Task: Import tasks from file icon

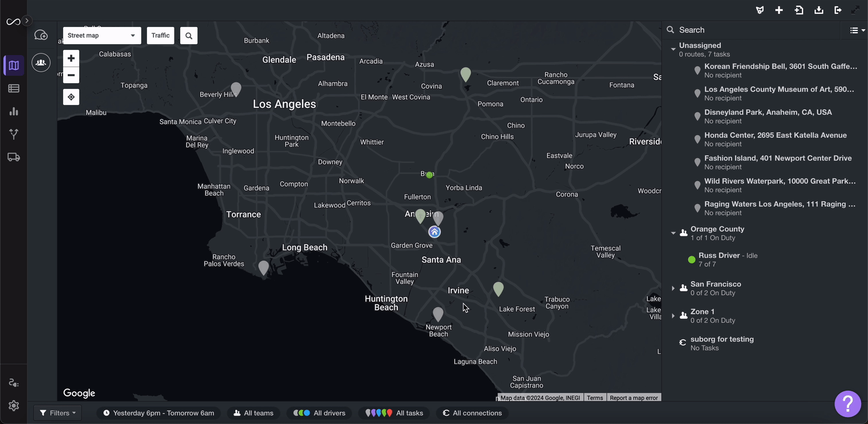Action: pyautogui.click(x=799, y=10)
